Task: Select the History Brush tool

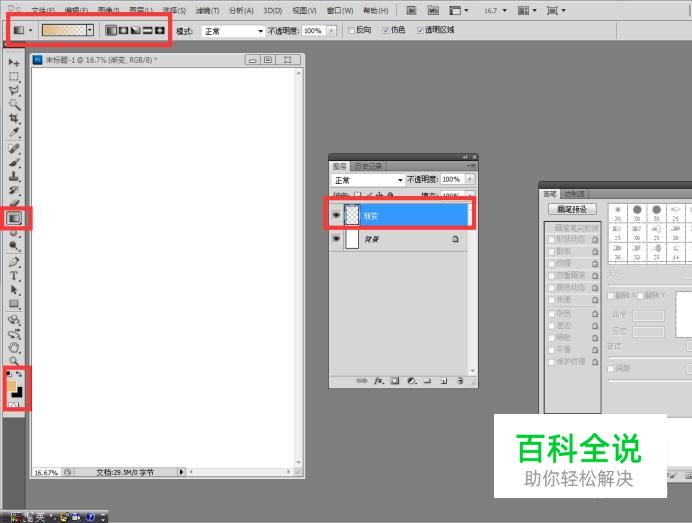Action: pyautogui.click(x=14, y=190)
